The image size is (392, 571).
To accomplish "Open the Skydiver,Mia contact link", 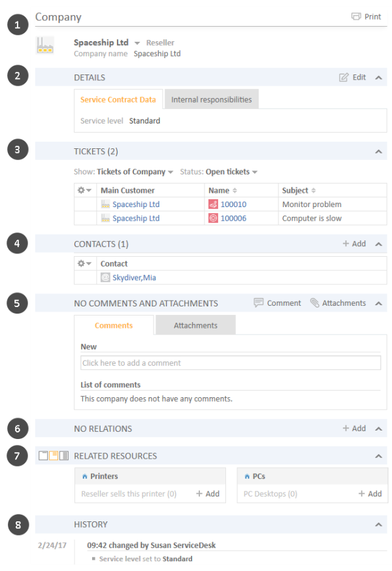I will pyautogui.click(x=134, y=278).
